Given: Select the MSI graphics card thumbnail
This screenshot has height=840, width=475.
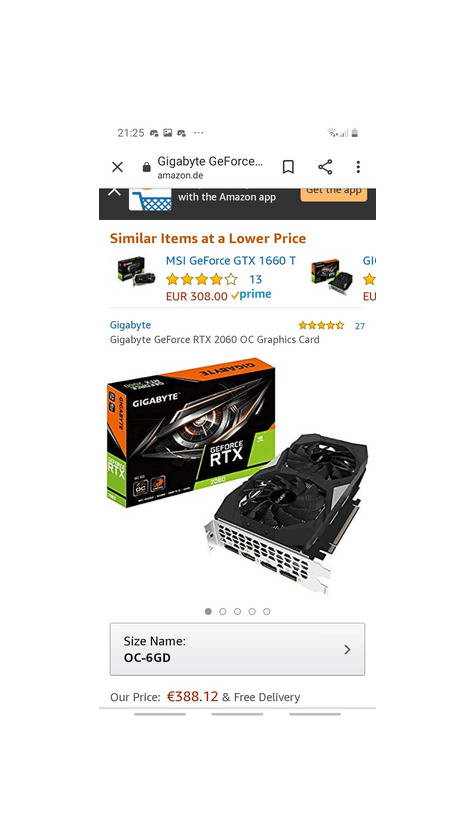Looking at the screenshot, I should click(137, 271).
